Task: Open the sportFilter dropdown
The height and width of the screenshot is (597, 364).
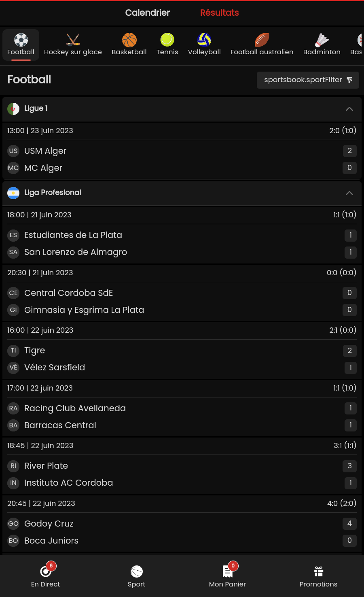Action: coord(308,80)
